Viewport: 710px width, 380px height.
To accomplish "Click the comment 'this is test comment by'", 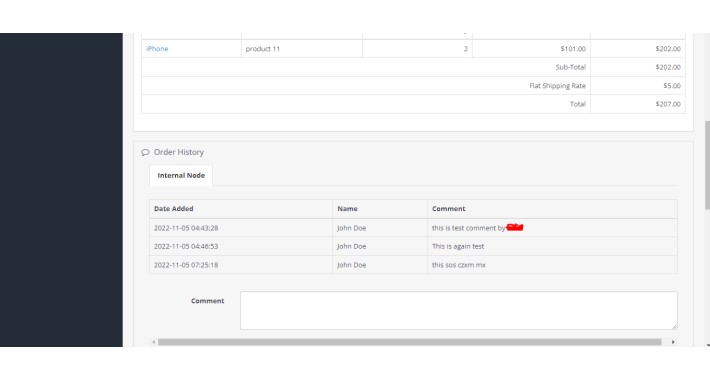I will (469, 228).
